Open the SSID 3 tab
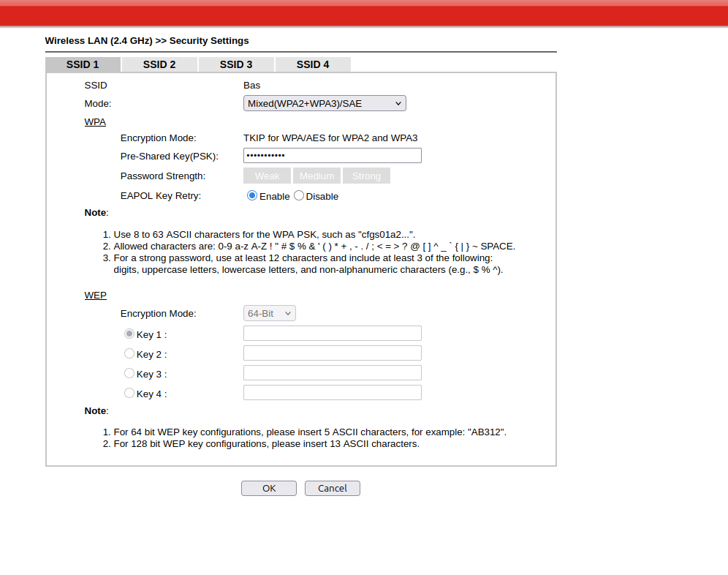This screenshot has width=728, height=575. tap(236, 64)
